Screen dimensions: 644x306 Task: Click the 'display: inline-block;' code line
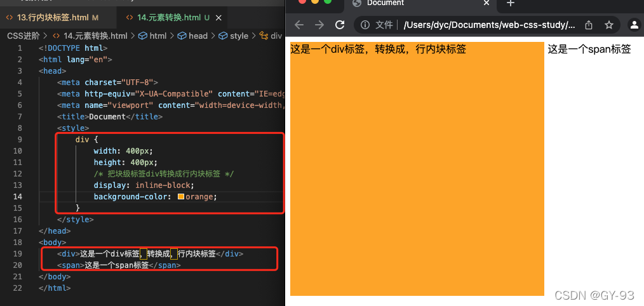click(x=144, y=185)
